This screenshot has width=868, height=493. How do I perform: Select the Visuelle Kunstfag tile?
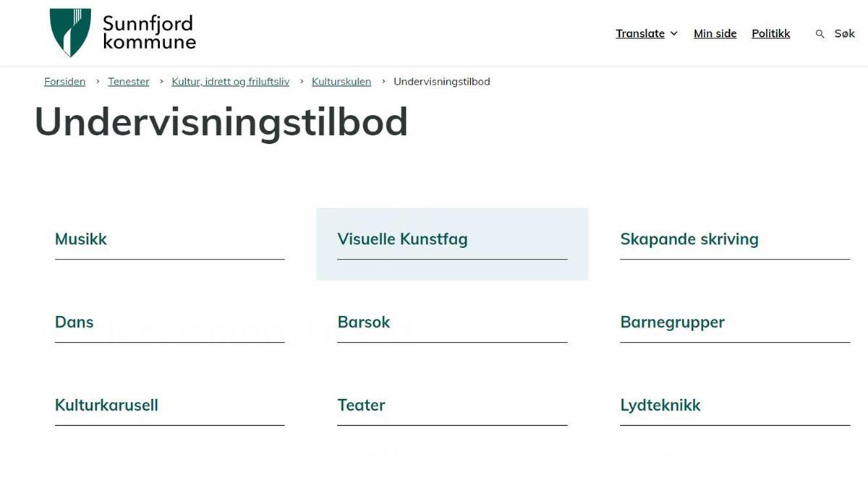[402, 239]
